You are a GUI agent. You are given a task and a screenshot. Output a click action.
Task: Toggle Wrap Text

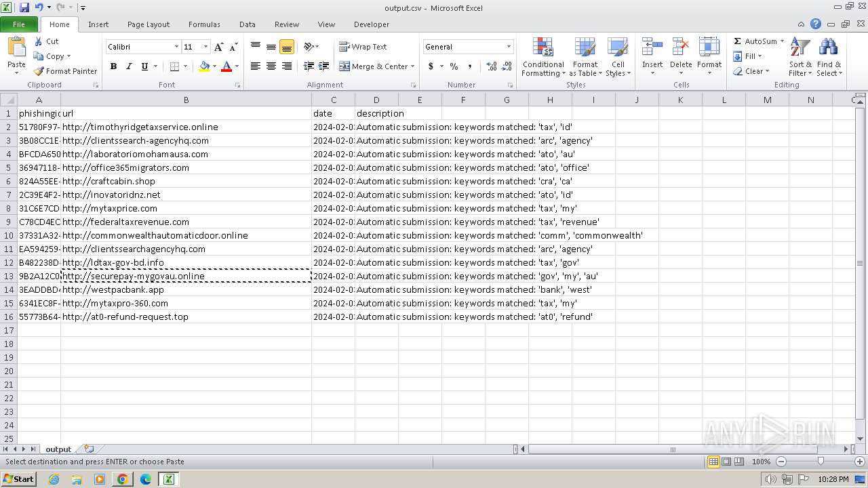[363, 47]
